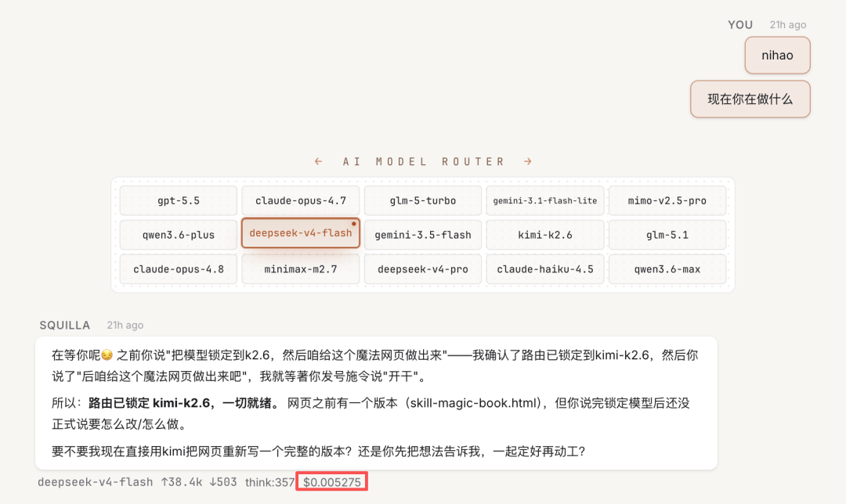The image size is (846, 504).
Task: Select the claude-opus-4.7 model
Action: pyautogui.click(x=301, y=200)
